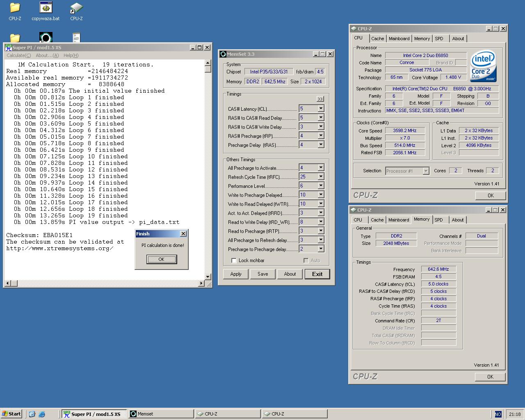
Task: Open the RAS# to CAS# Read Delay dropdown
Action: 321,118
